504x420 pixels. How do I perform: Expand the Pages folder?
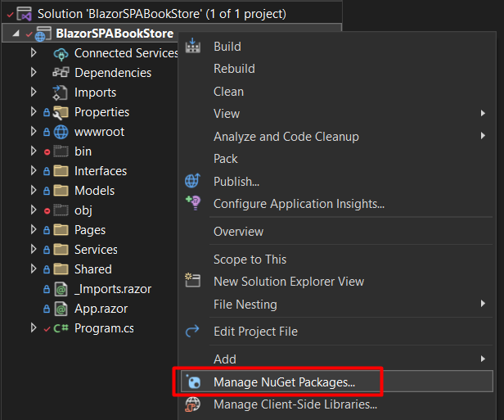pyautogui.click(x=34, y=230)
